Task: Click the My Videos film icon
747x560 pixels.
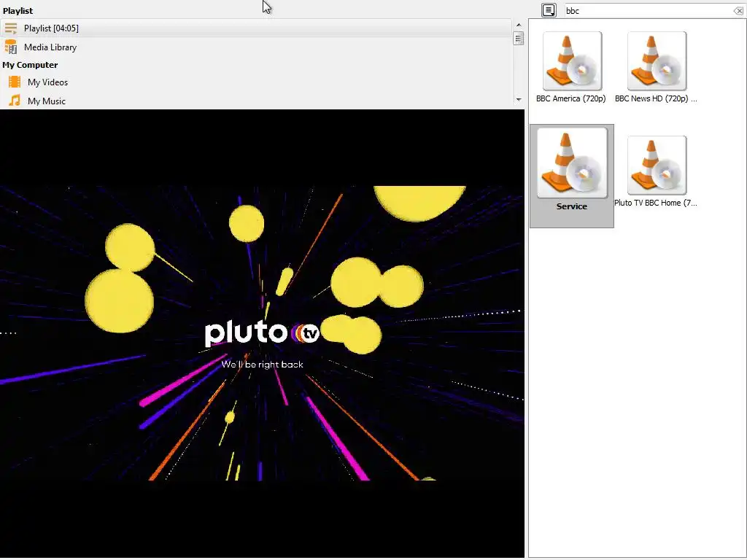Action: pyautogui.click(x=15, y=82)
